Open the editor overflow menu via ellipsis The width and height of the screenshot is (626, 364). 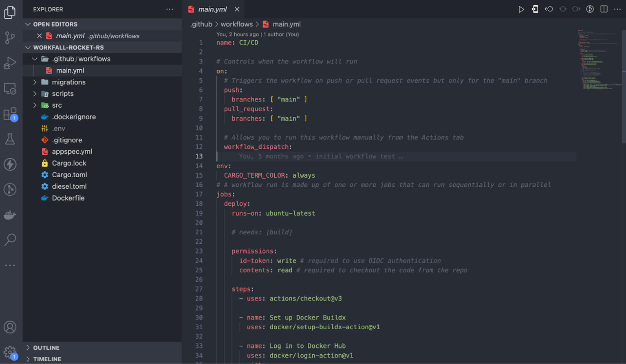click(617, 9)
